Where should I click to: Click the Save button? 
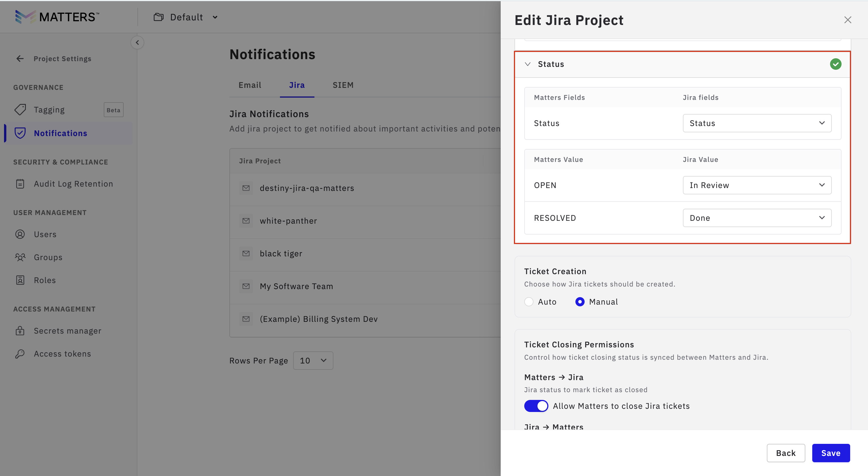coord(831,453)
